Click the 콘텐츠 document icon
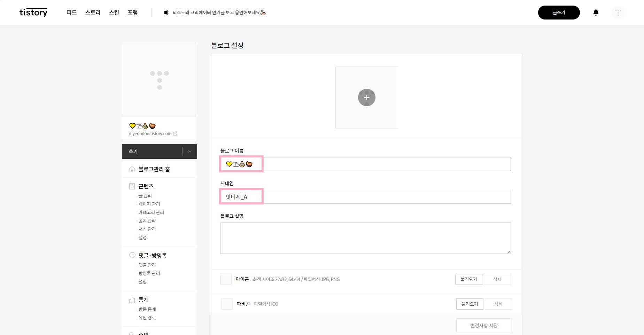644x335 pixels. pyautogui.click(x=132, y=186)
